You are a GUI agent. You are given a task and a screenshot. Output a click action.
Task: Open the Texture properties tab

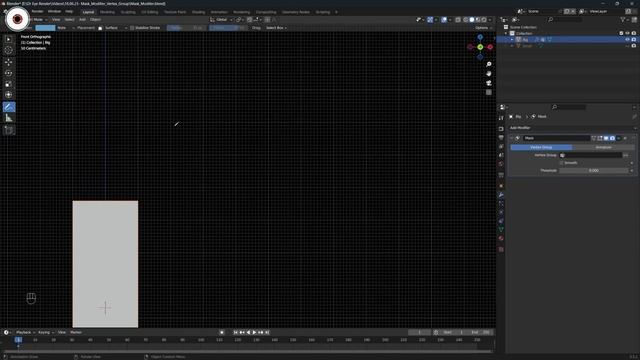click(501, 249)
